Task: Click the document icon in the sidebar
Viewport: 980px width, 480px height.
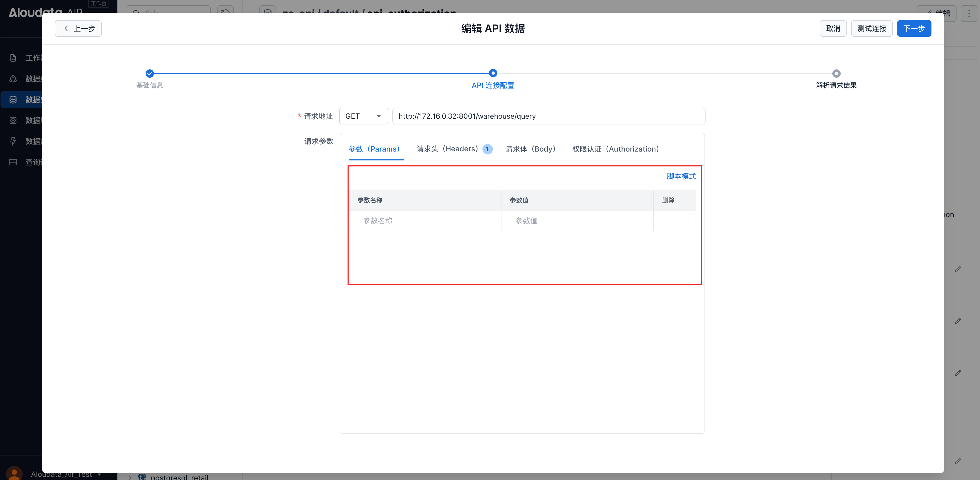Action: pos(13,58)
